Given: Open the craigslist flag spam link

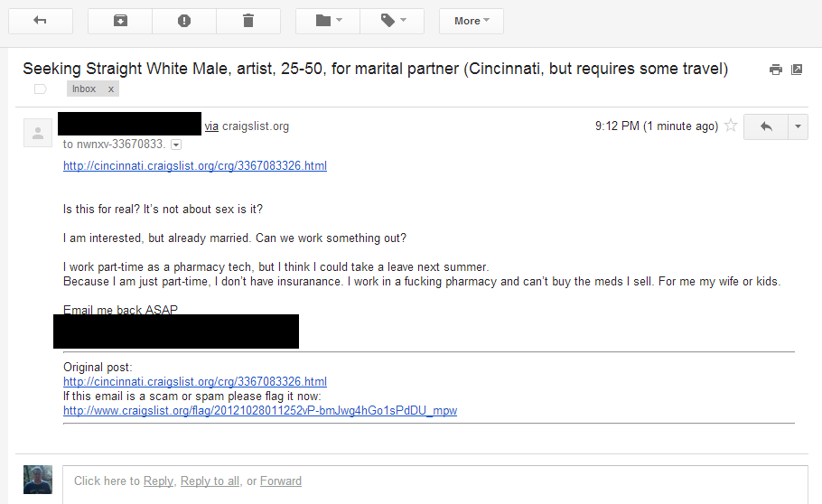Looking at the screenshot, I should tap(260, 410).
